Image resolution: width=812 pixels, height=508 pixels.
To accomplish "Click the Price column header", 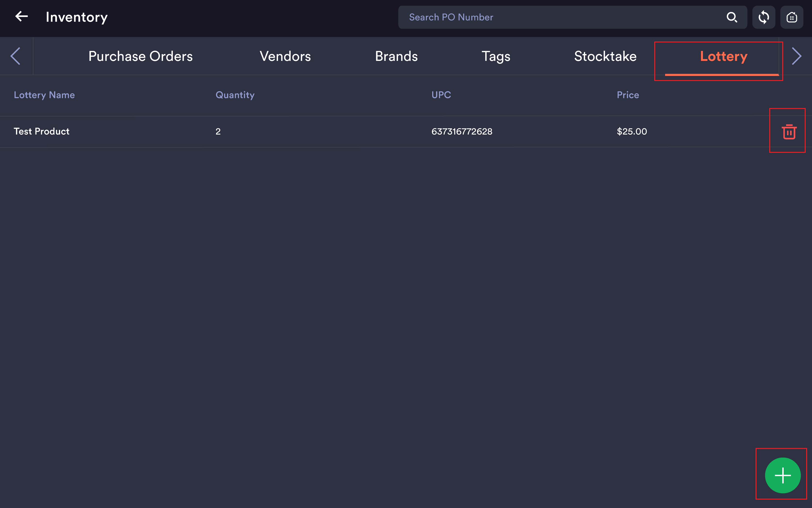I will pyautogui.click(x=628, y=95).
